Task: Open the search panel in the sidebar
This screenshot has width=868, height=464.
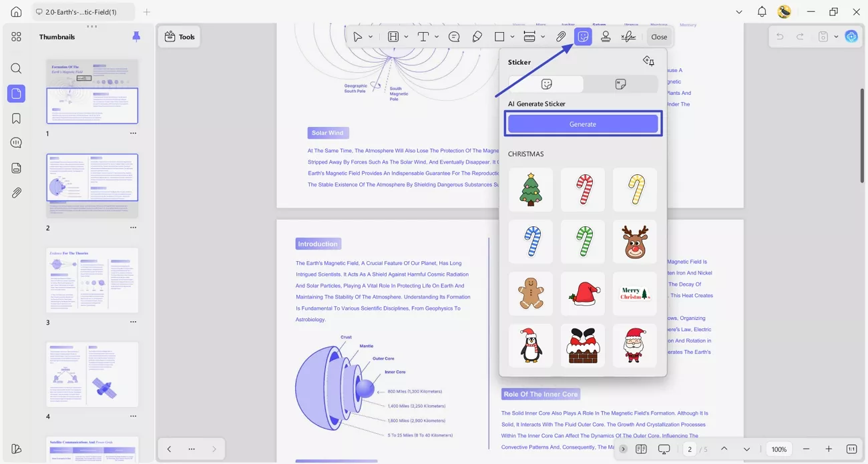Action: tap(16, 68)
